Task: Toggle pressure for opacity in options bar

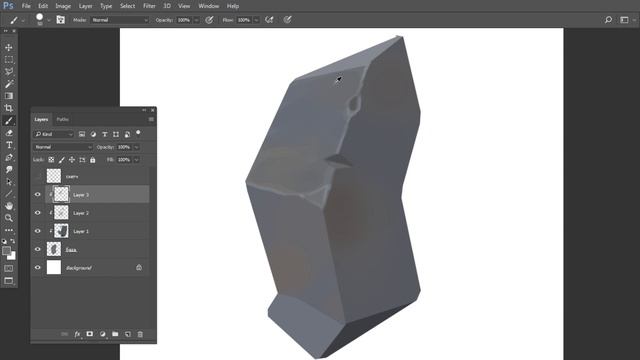Action: click(x=209, y=20)
